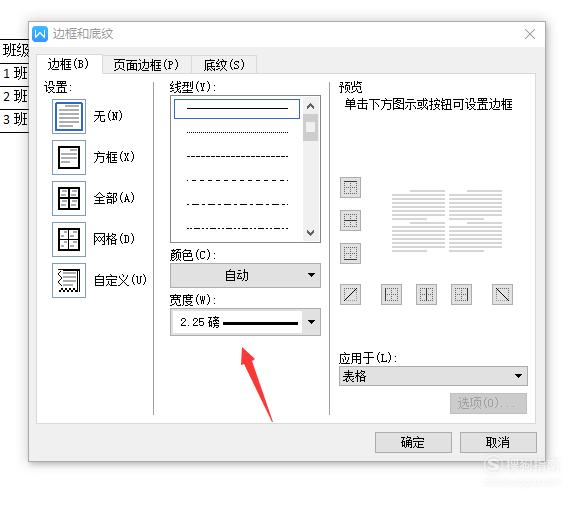Viewport: 584px width, 511px height.
Task: Choose the dash-dot line style
Action: coord(237,204)
